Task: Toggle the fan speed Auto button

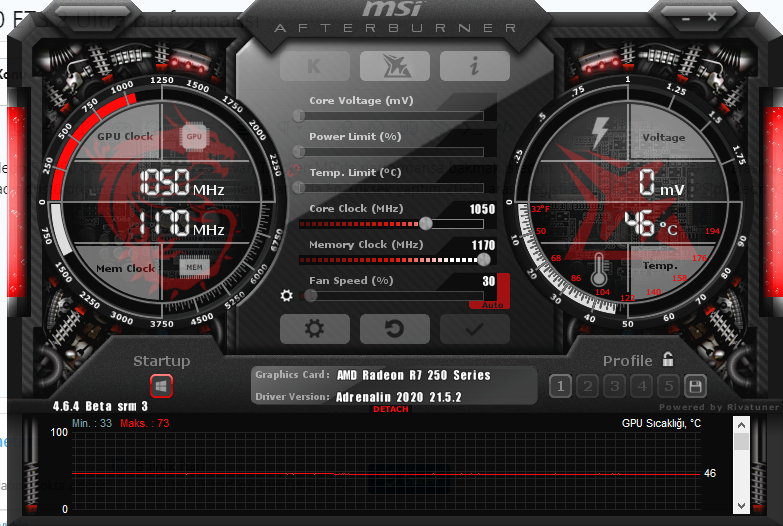Action: pyautogui.click(x=492, y=305)
